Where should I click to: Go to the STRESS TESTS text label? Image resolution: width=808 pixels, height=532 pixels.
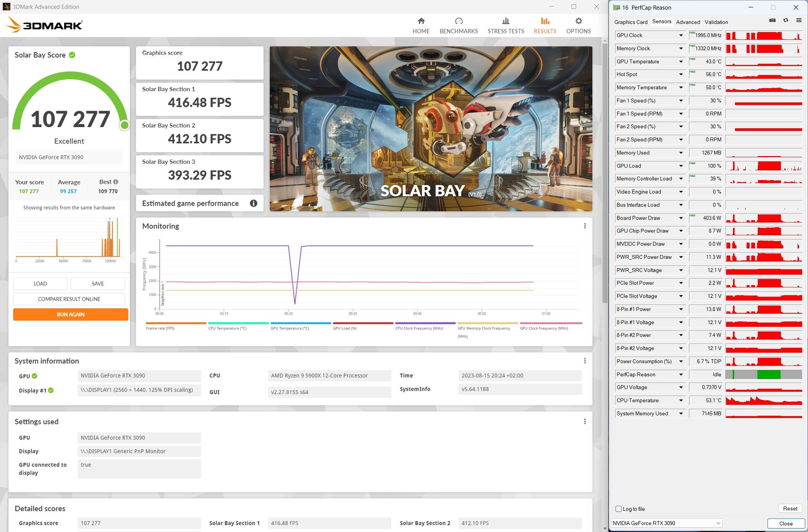(506, 31)
